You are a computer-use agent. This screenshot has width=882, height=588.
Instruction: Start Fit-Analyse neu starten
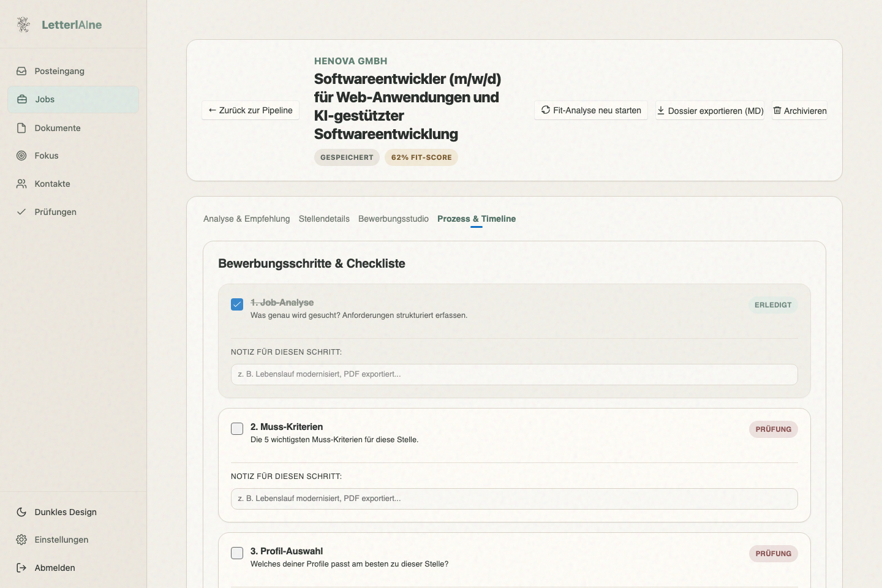click(591, 110)
